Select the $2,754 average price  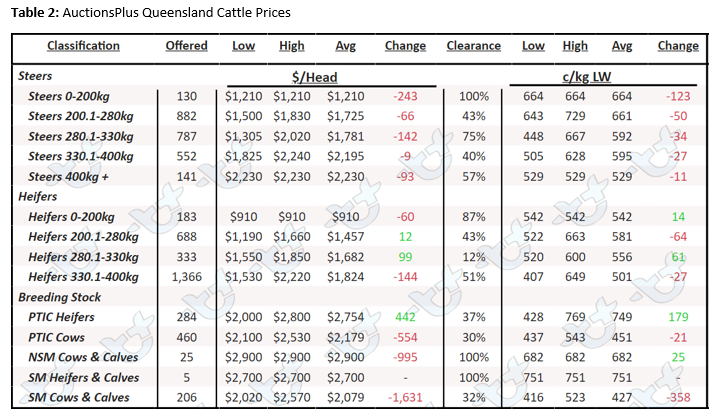pyautogui.click(x=346, y=317)
